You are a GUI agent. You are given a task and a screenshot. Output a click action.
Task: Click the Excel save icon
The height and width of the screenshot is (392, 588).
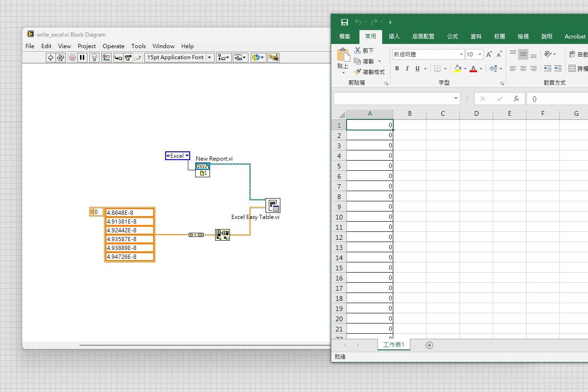(x=345, y=22)
